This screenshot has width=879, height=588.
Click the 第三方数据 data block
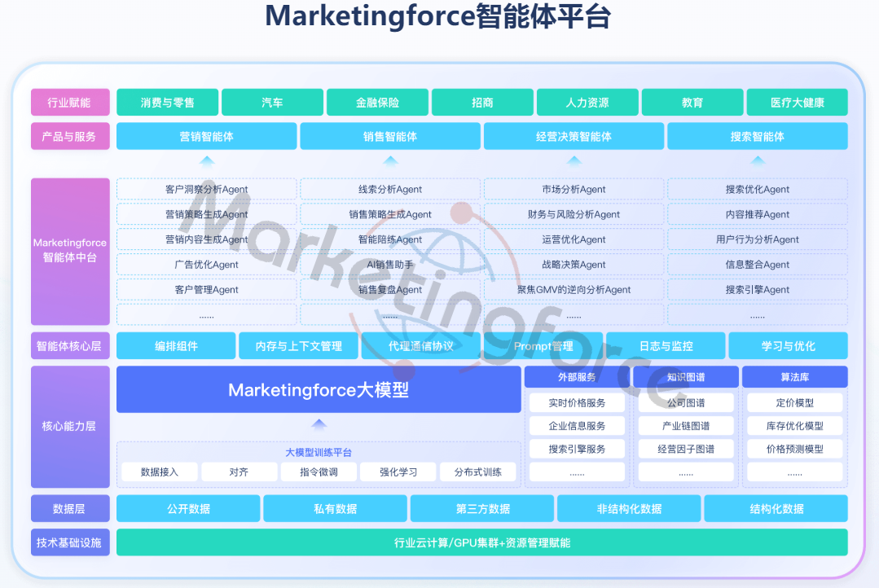point(482,508)
